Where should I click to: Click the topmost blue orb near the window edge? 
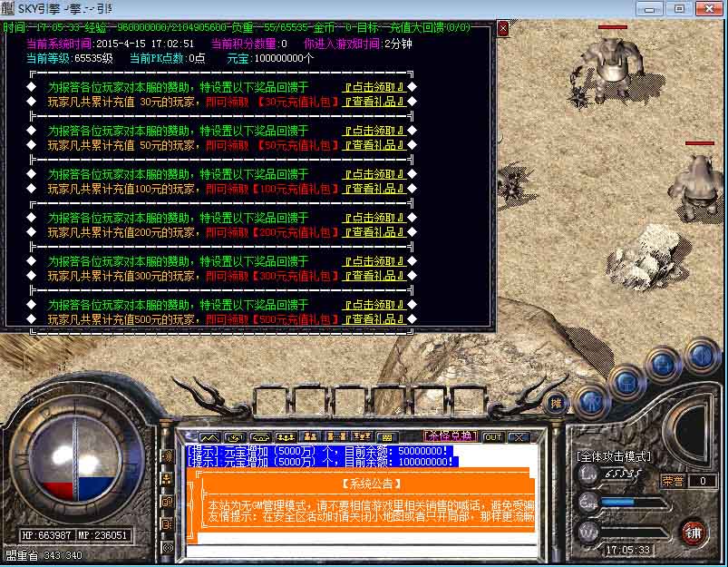click(703, 356)
